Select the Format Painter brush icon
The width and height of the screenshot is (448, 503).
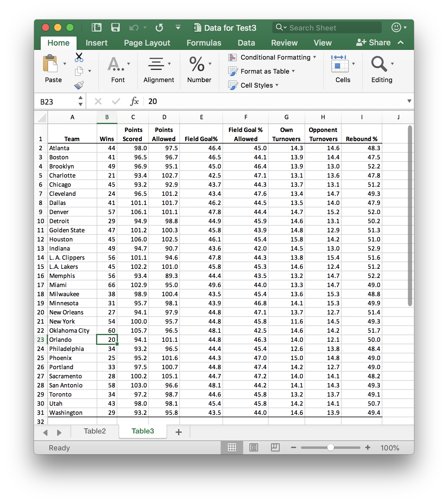[x=79, y=85]
